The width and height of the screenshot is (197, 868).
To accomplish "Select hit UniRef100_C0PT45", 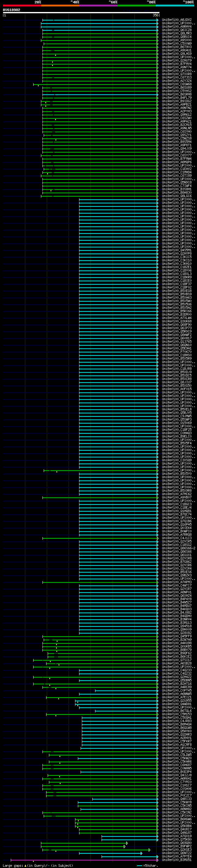I will (x=177, y=690).
